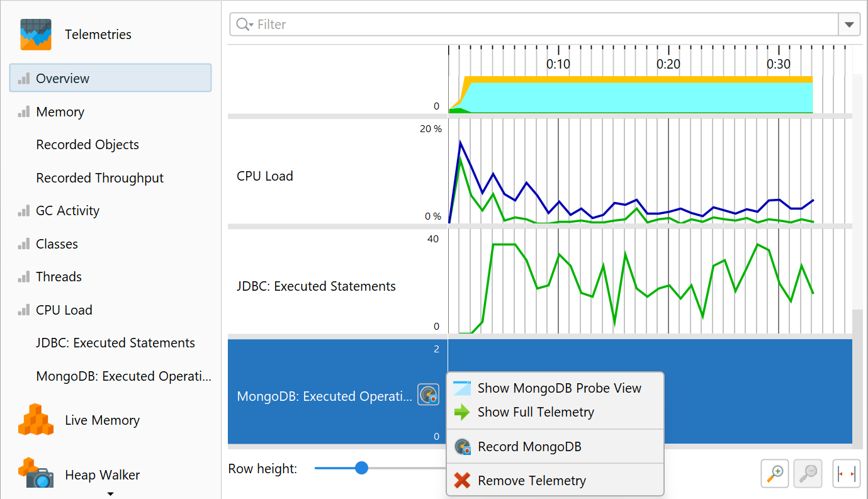The width and height of the screenshot is (868, 499).
Task: Go to Recorded Throughput view
Action: (x=99, y=178)
